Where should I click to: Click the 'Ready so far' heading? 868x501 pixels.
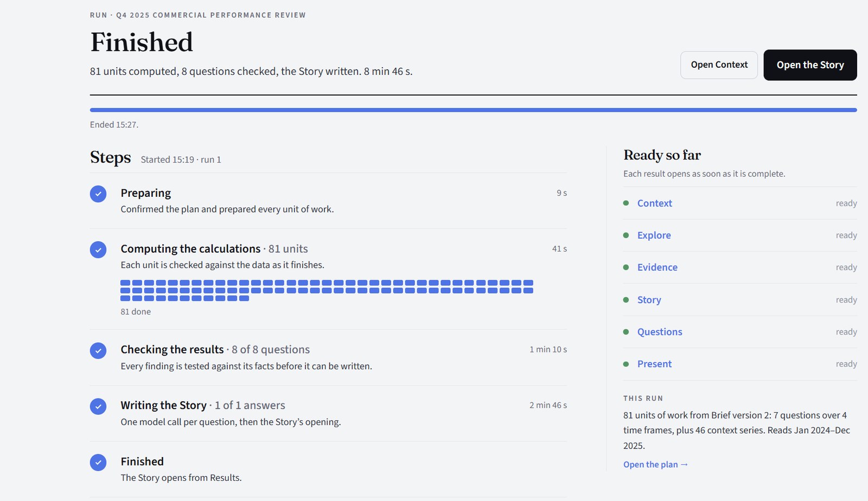pos(662,155)
